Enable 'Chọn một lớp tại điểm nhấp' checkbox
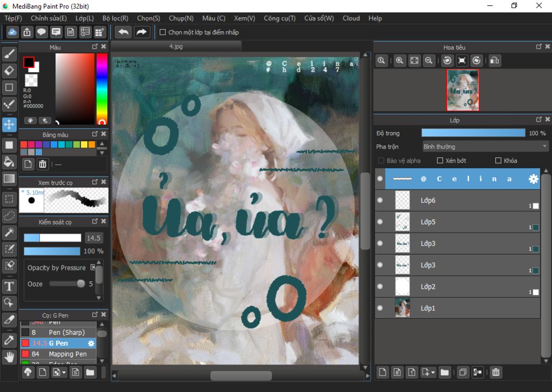552x392 pixels. click(x=162, y=32)
